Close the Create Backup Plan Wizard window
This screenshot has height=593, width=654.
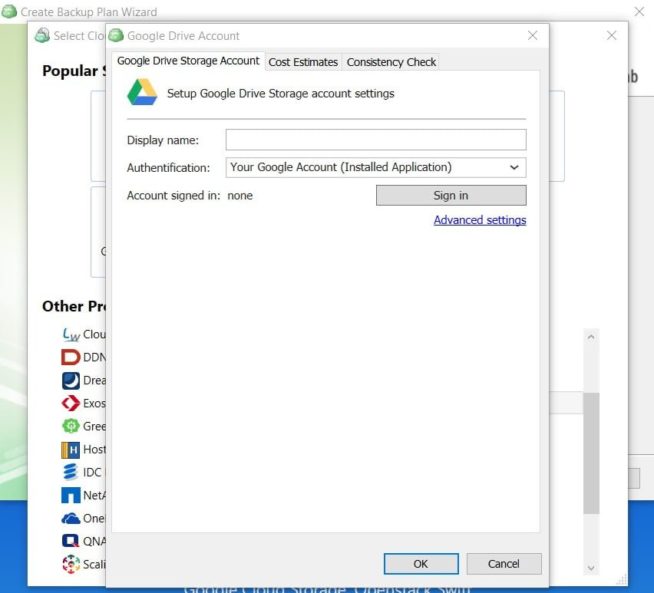coord(639,12)
